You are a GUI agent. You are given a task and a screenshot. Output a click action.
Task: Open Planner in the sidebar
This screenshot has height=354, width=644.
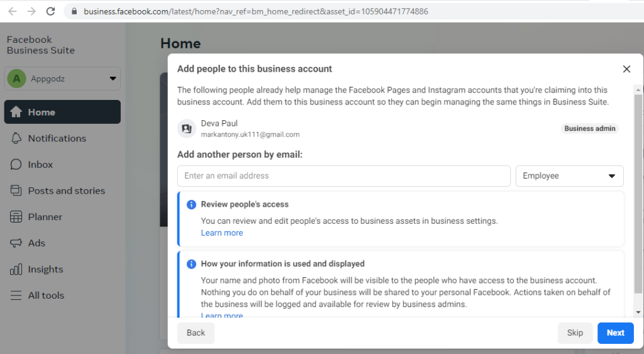[x=62, y=217]
